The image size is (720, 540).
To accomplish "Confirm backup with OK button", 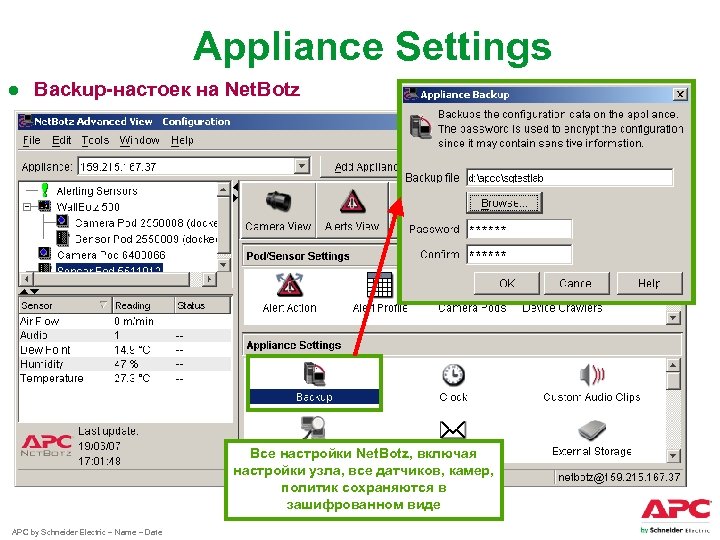I will (507, 283).
